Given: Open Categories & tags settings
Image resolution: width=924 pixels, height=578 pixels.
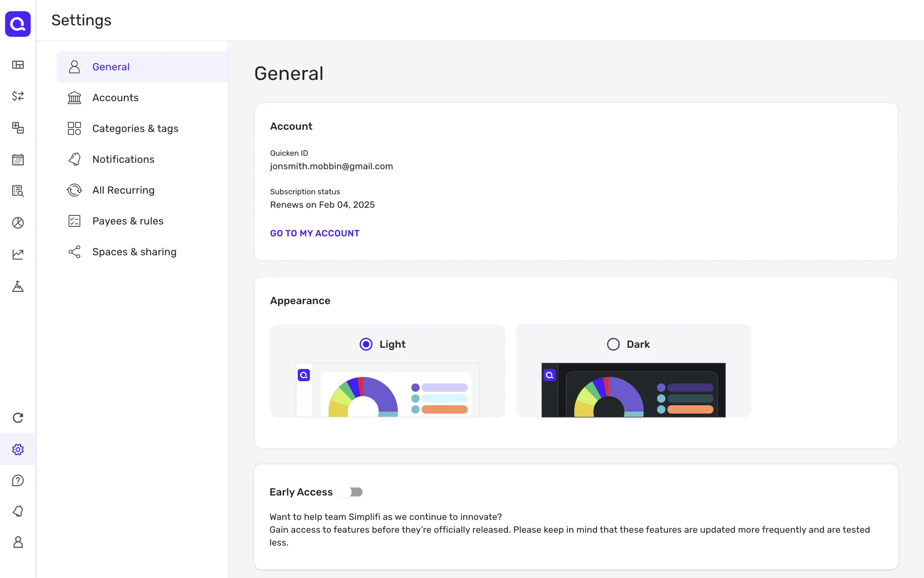Looking at the screenshot, I should (x=135, y=129).
